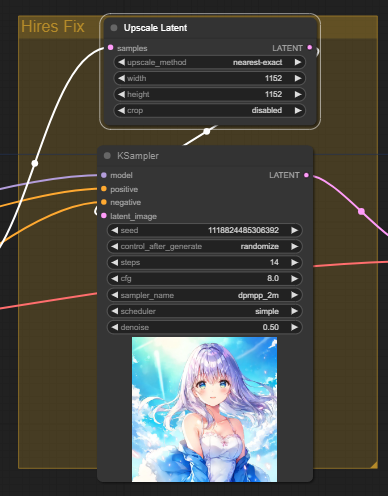Select next crop option with right arrow

tap(298, 110)
